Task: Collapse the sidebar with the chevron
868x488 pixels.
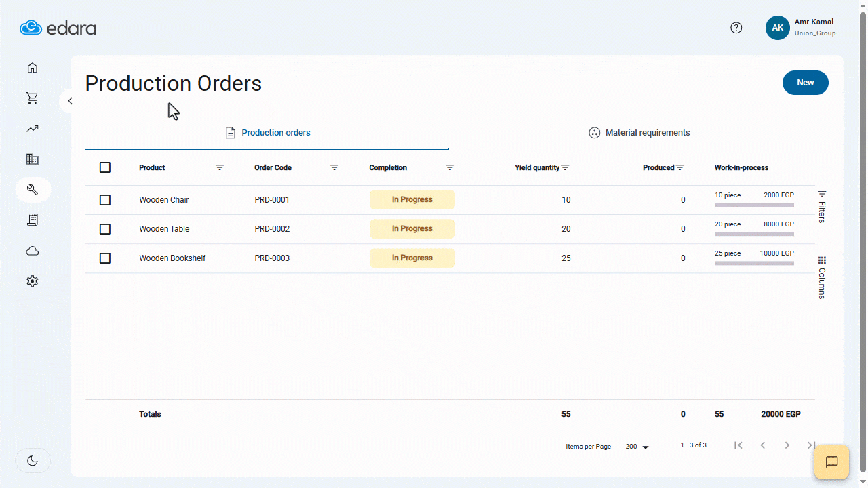Action: [69, 101]
